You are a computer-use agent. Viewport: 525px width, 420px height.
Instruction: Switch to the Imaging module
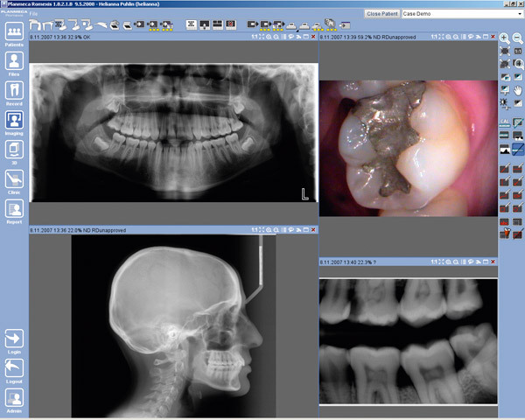tap(14, 120)
